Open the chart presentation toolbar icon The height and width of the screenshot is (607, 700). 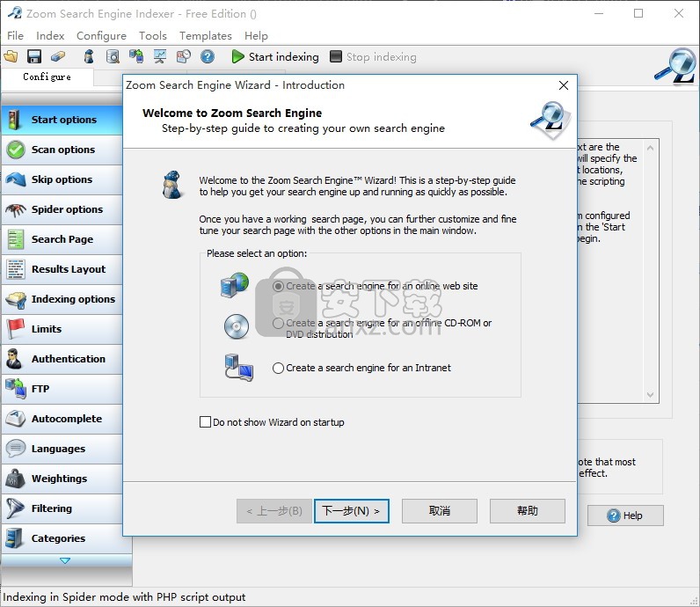(x=160, y=56)
